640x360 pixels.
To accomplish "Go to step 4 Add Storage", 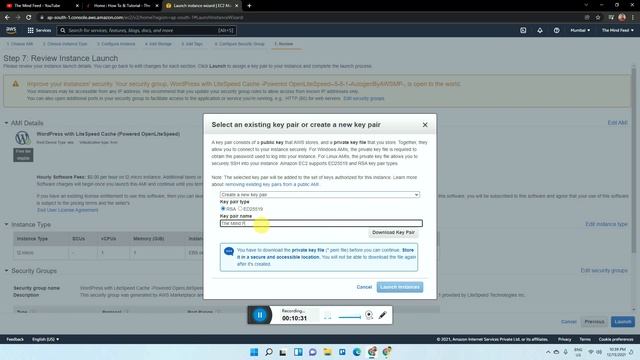I will tap(158, 44).
